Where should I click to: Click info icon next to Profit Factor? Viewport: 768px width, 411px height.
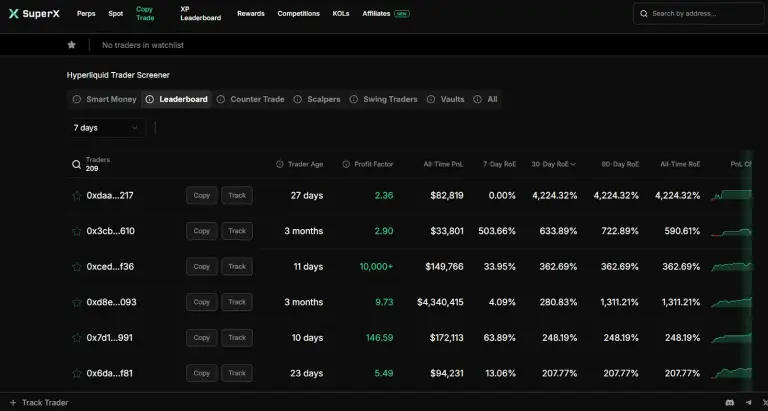[346, 165]
